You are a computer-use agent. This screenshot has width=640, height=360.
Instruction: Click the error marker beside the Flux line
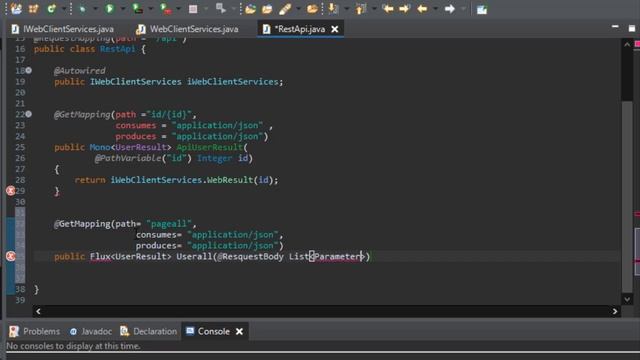[11, 256]
